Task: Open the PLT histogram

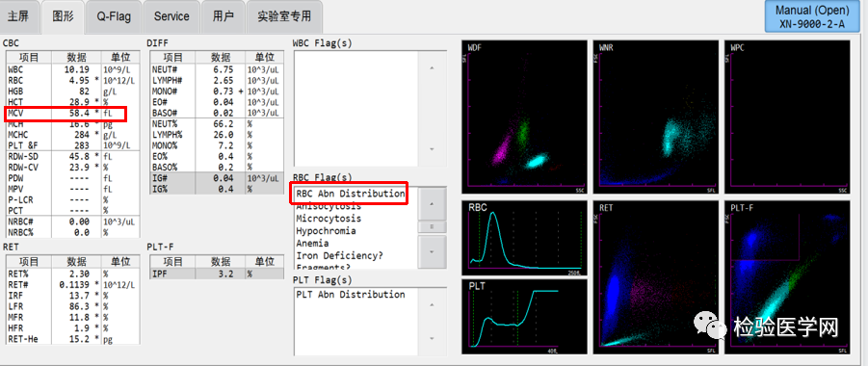Action: [x=524, y=316]
